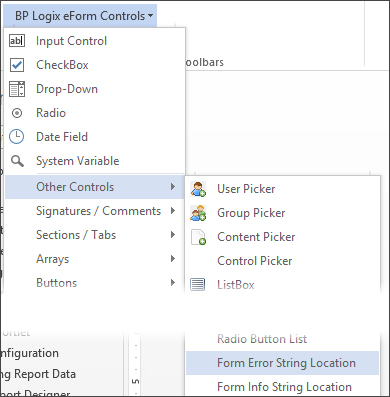Image resolution: width=390 pixels, height=397 pixels.
Task: Expand the Sections / Tabs submenu arrow
Action: point(173,235)
